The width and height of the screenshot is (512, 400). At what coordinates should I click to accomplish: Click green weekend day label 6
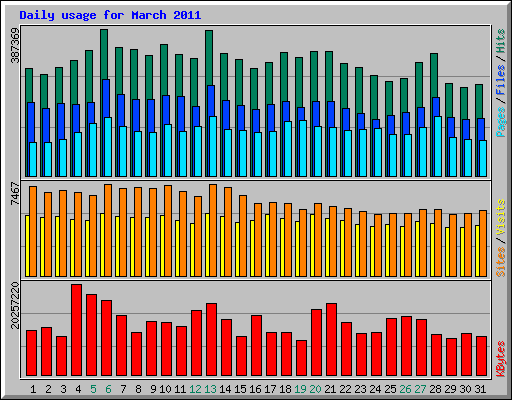point(108,389)
